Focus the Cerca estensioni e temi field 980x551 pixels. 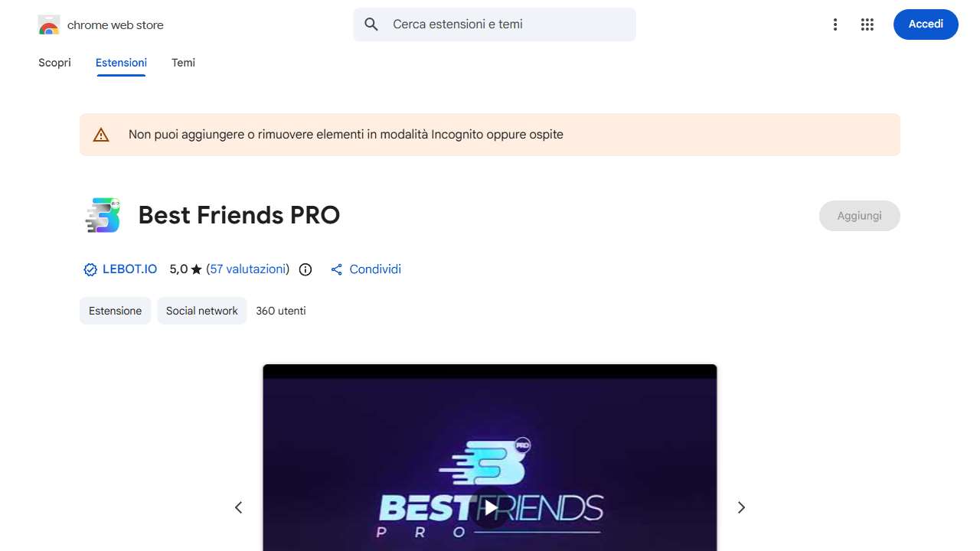495,24
